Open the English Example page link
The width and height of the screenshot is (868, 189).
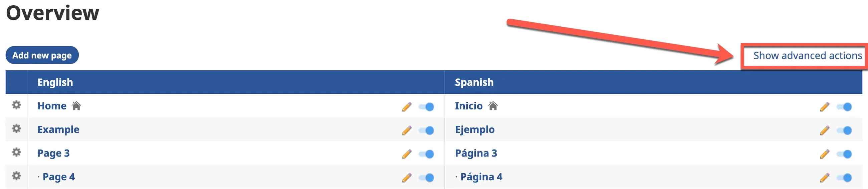58,129
